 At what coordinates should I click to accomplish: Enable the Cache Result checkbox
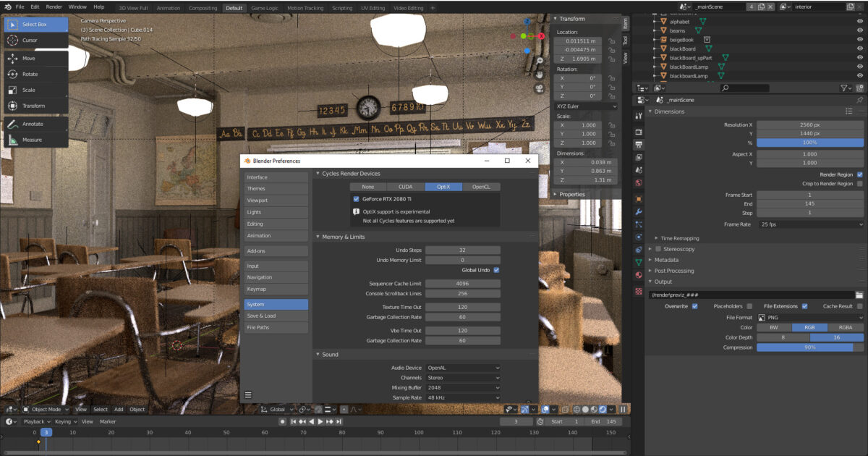click(859, 306)
